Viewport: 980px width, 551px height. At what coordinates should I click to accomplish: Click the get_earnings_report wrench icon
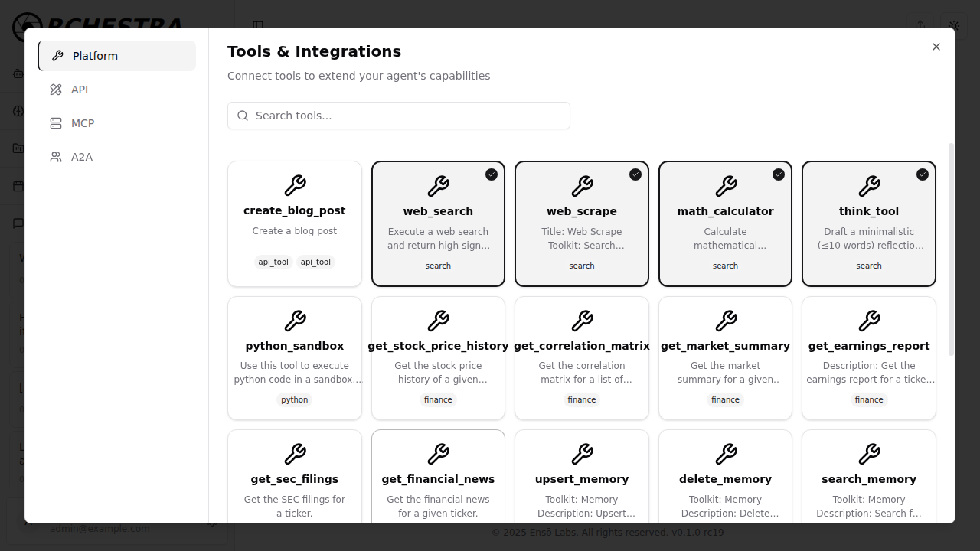coord(869,321)
